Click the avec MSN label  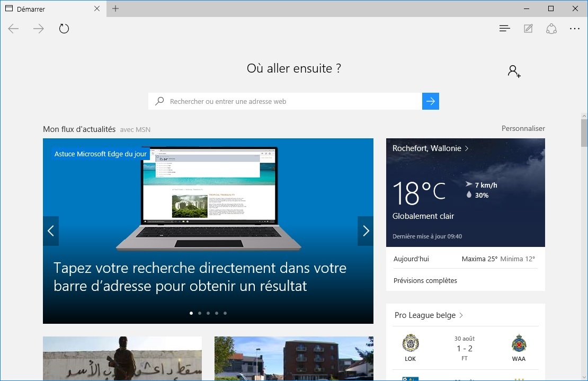coord(135,129)
